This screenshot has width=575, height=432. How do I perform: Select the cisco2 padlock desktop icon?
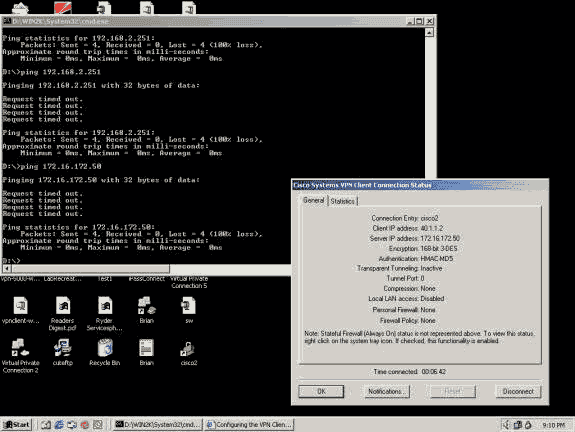pyautogui.click(x=188, y=349)
